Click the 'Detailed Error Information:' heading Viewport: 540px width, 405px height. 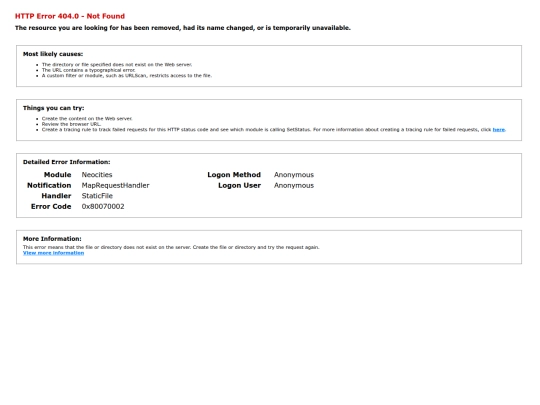click(x=66, y=162)
